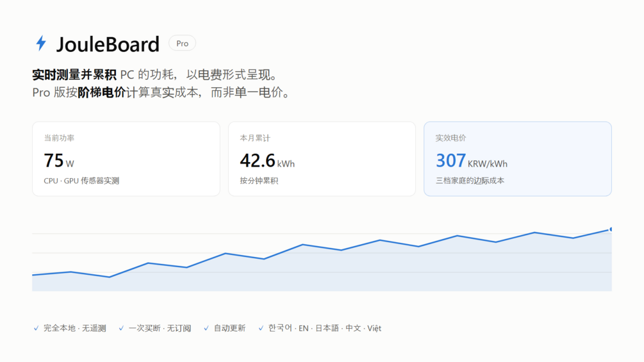The width and height of the screenshot is (644, 362).
Task: Click the JouleBoard title text
Action: [x=108, y=44]
